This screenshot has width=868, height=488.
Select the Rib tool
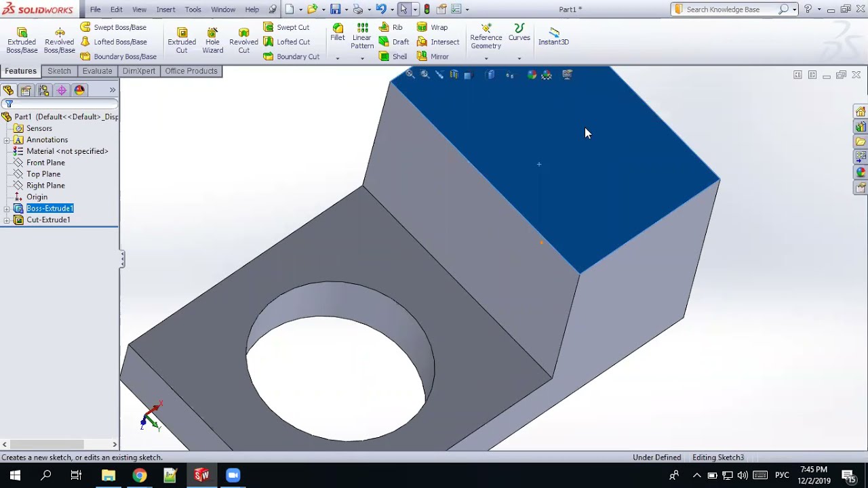pyautogui.click(x=391, y=27)
